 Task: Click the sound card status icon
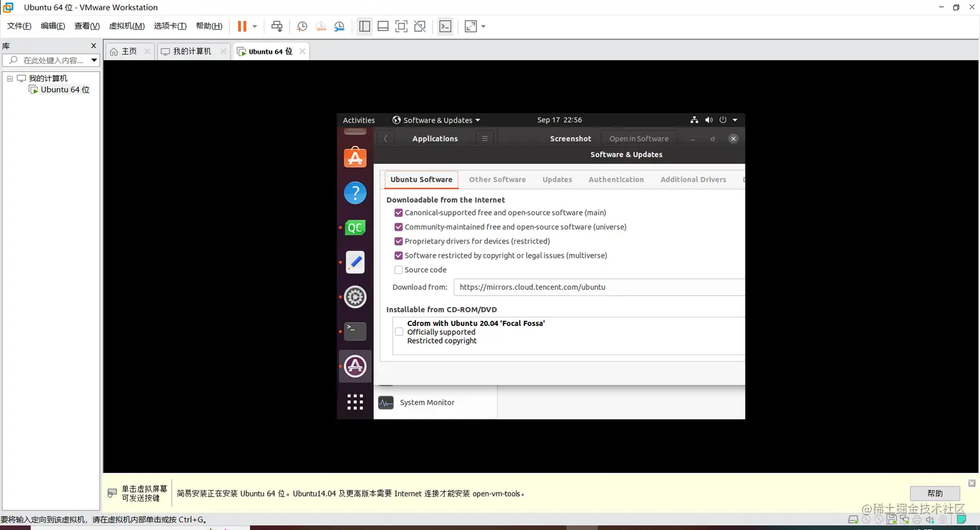click(930, 520)
